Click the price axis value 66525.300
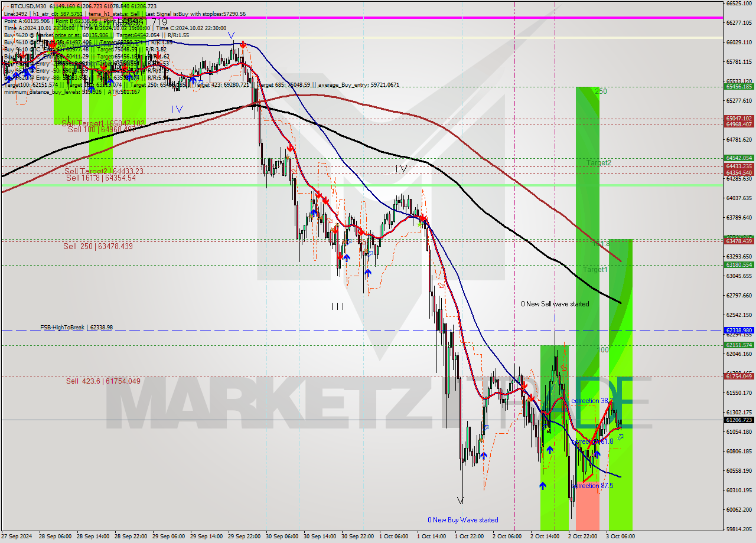The height and width of the screenshot is (543, 756). click(x=738, y=4)
